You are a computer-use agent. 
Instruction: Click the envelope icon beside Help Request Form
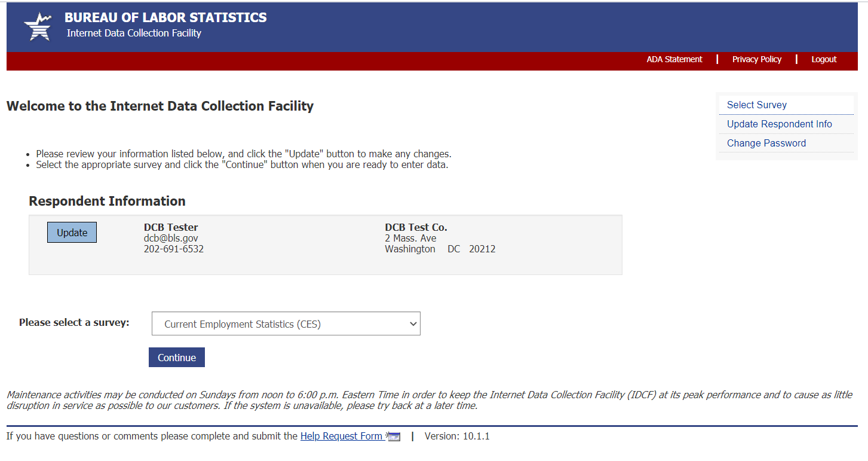click(x=394, y=436)
